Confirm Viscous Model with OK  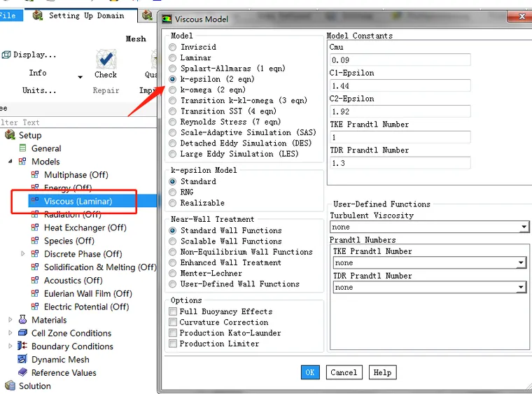tap(310, 372)
